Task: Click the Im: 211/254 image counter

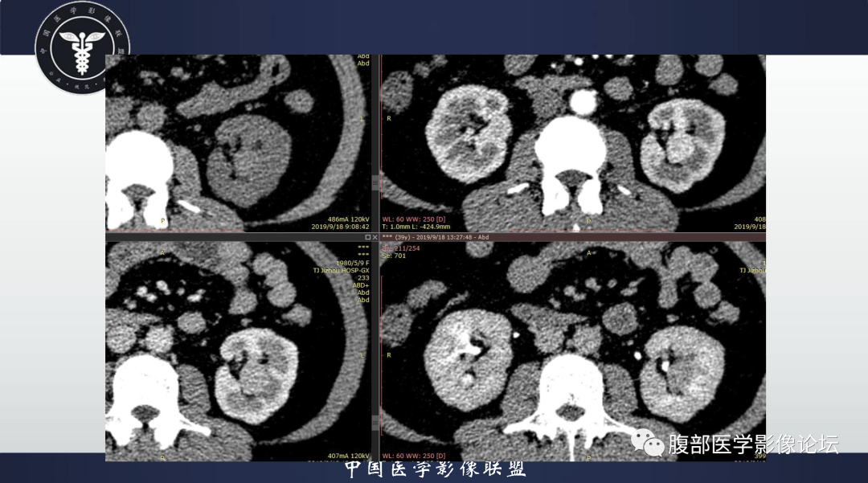Action: [x=401, y=248]
